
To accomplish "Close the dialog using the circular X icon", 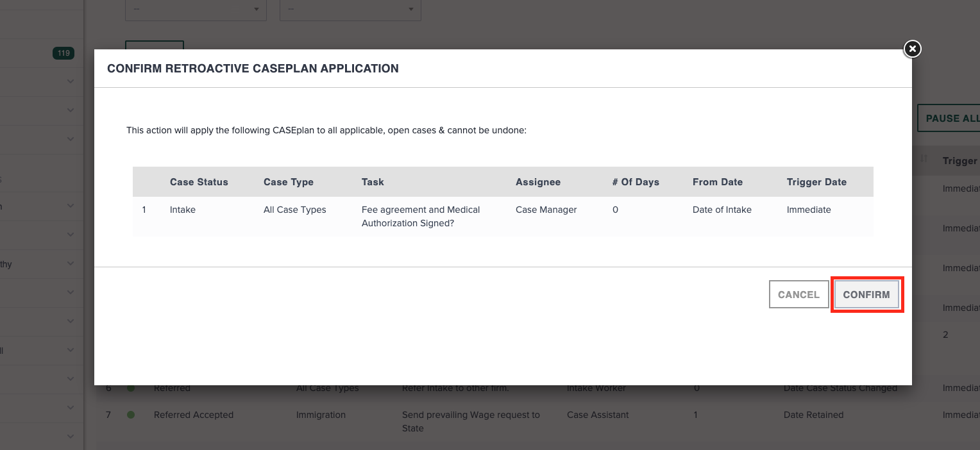I will [912, 49].
